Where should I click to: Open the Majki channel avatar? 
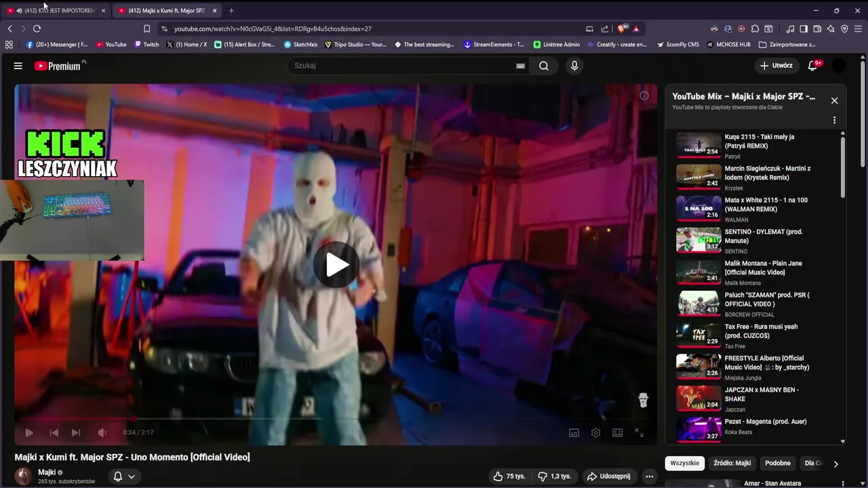[x=24, y=476]
